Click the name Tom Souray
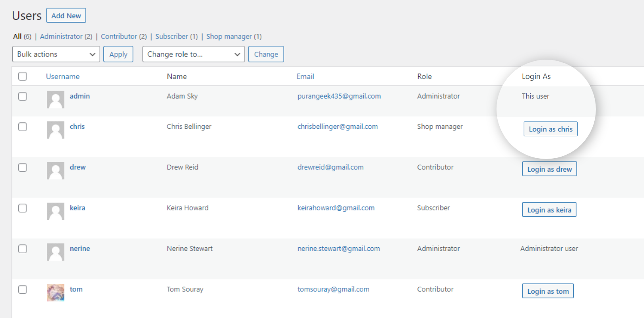 185,289
